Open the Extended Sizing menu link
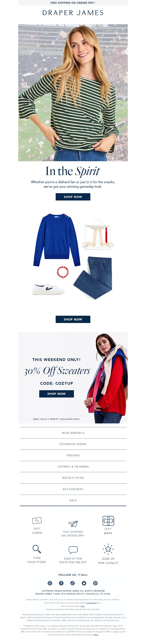This screenshot has height=644, width=146. coord(73,444)
